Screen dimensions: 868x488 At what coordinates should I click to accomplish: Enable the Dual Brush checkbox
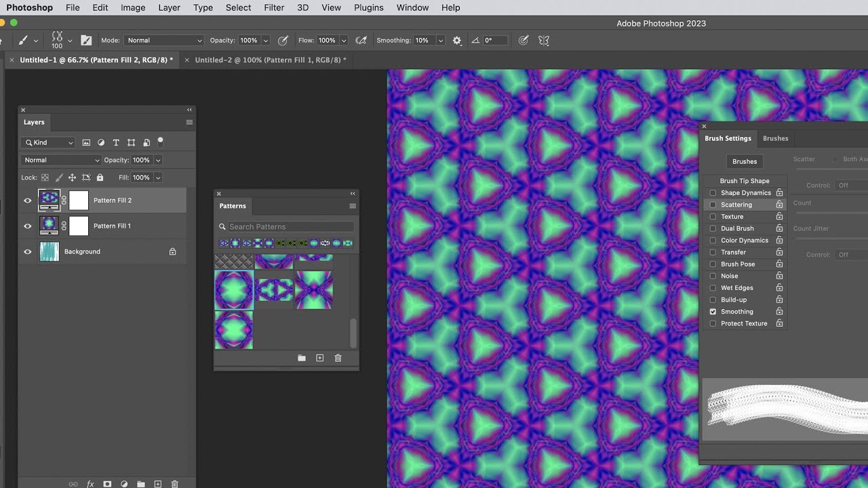point(713,228)
